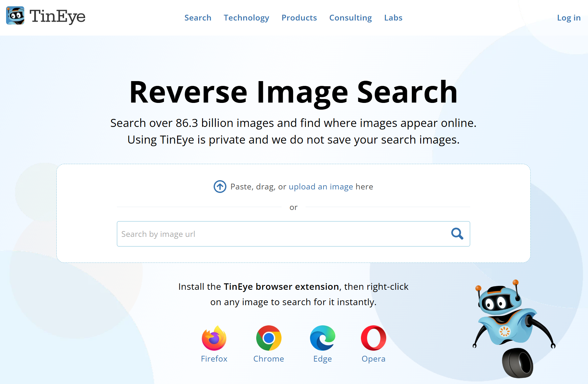This screenshot has width=588, height=384.
Task: Open the Search nav menu
Action: coord(198,18)
